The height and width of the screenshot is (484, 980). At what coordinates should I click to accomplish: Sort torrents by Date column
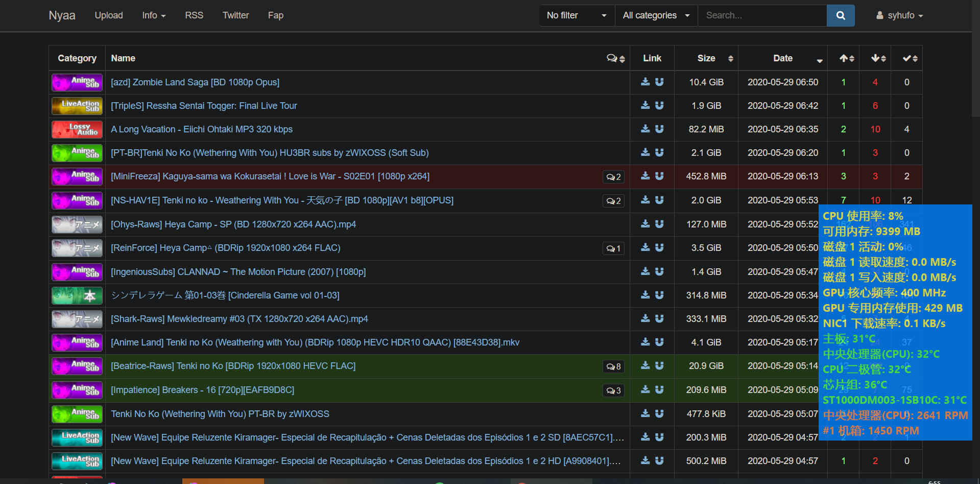(x=783, y=58)
